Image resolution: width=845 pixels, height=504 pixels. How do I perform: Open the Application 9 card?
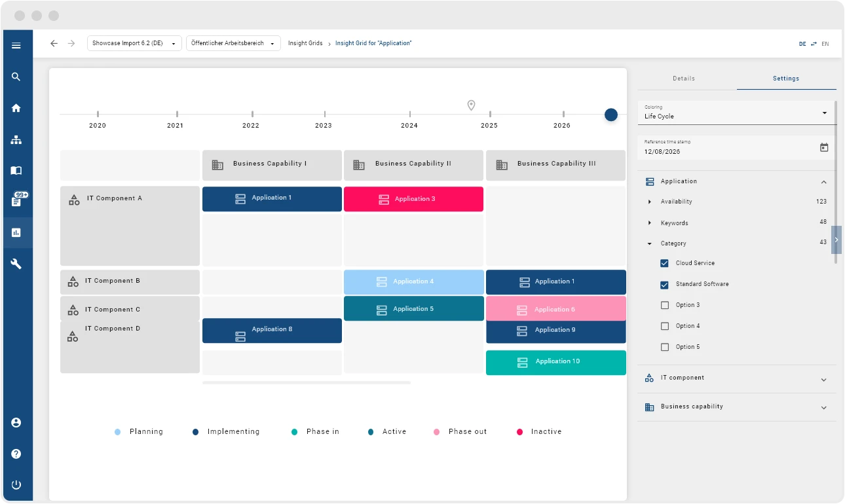(556, 332)
